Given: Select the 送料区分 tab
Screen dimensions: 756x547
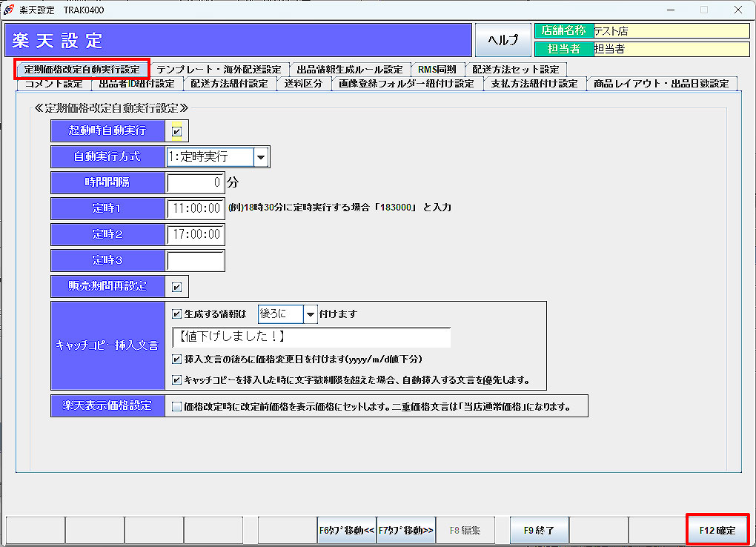Looking at the screenshot, I should click(x=304, y=84).
